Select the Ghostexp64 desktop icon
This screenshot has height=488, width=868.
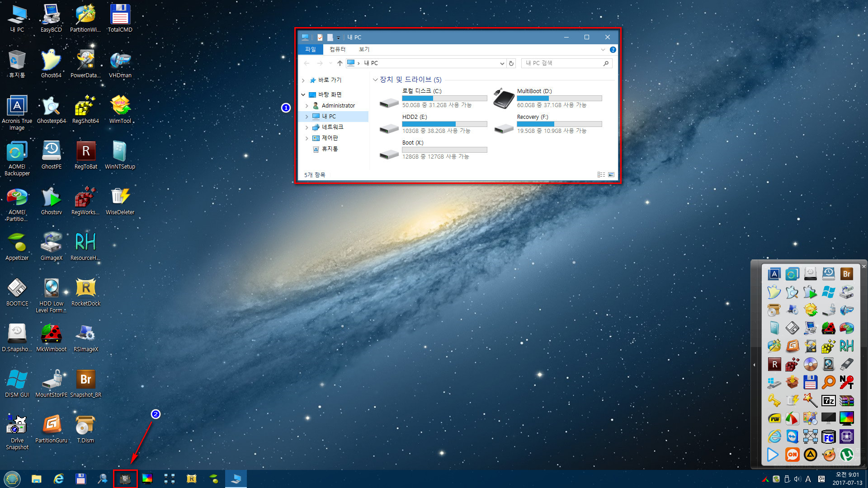click(x=51, y=109)
